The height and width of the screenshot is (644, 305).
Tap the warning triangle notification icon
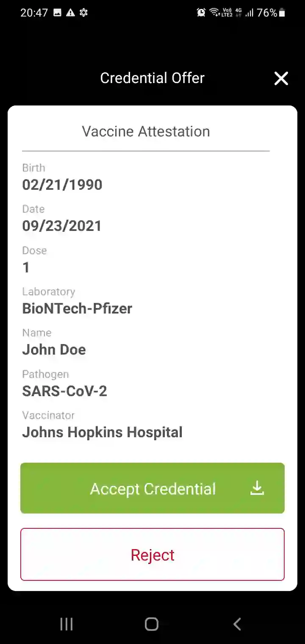[x=70, y=13]
